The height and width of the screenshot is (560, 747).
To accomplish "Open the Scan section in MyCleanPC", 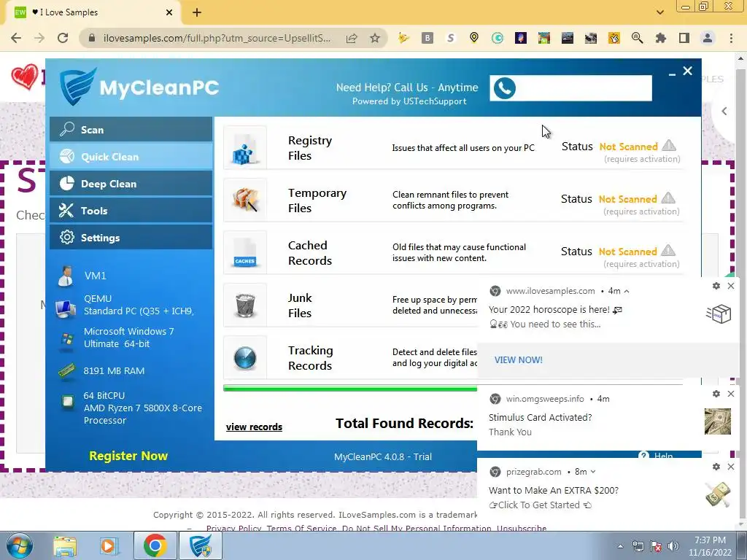I will (x=131, y=130).
